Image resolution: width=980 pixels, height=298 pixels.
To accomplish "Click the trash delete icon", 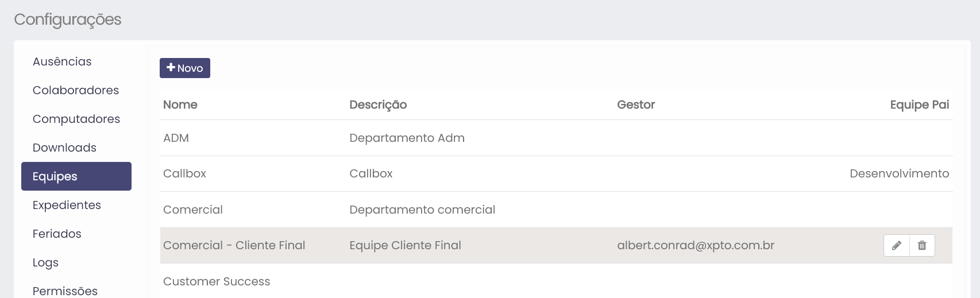I will 922,246.
